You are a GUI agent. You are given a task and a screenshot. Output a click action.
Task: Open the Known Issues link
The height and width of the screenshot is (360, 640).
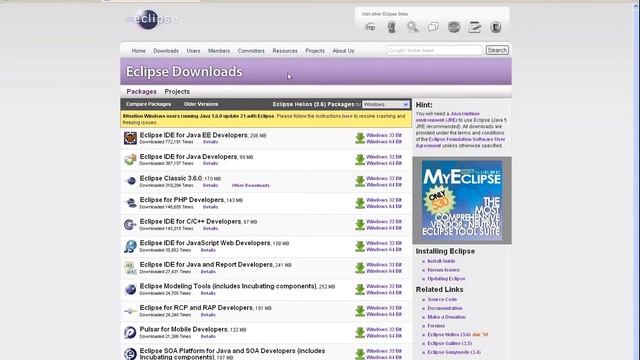pos(443,270)
